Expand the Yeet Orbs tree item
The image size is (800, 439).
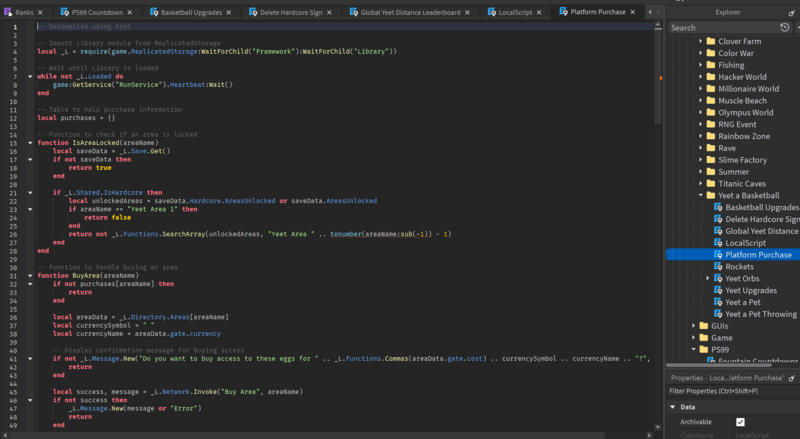coord(707,278)
